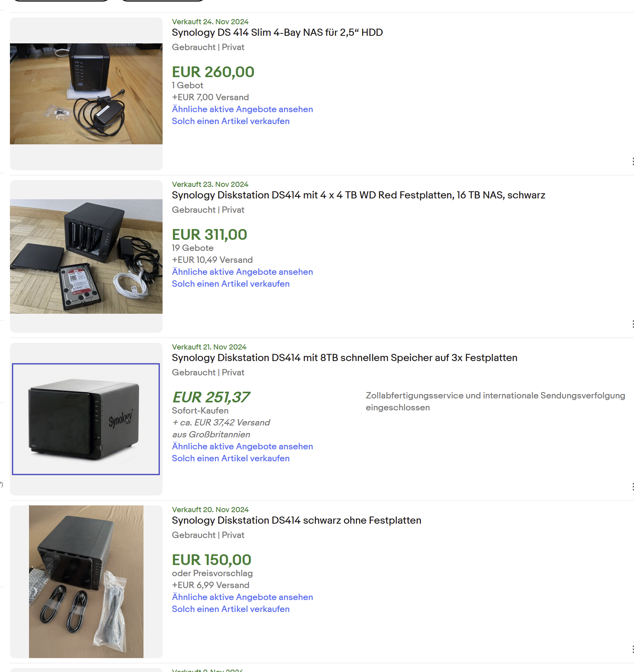This screenshot has height=672, width=634.
Task: Click thumbnail showing NAS with WD Red drive
Action: pyautogui.click(x=86, y=256)
